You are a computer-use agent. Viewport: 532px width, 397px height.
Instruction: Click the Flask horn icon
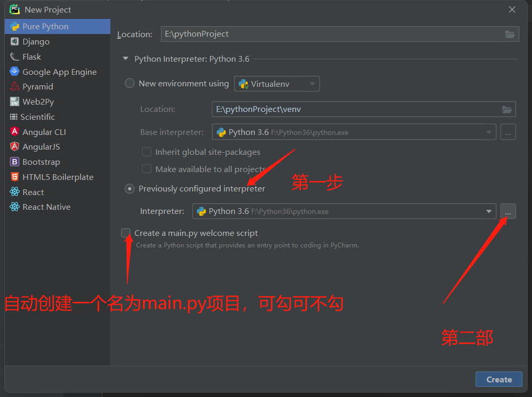pos(15,56)
